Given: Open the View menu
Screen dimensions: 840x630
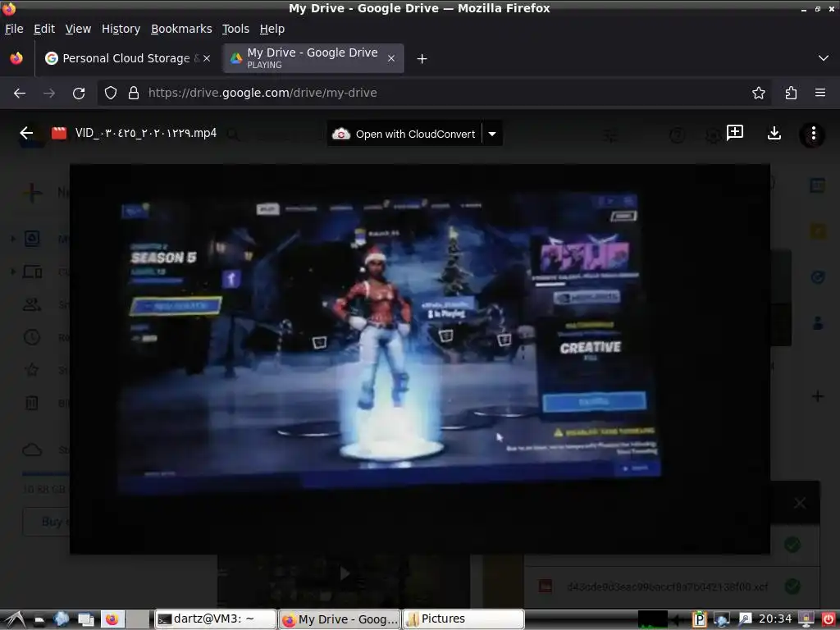Looking at the screenshot, I should 78,29.
